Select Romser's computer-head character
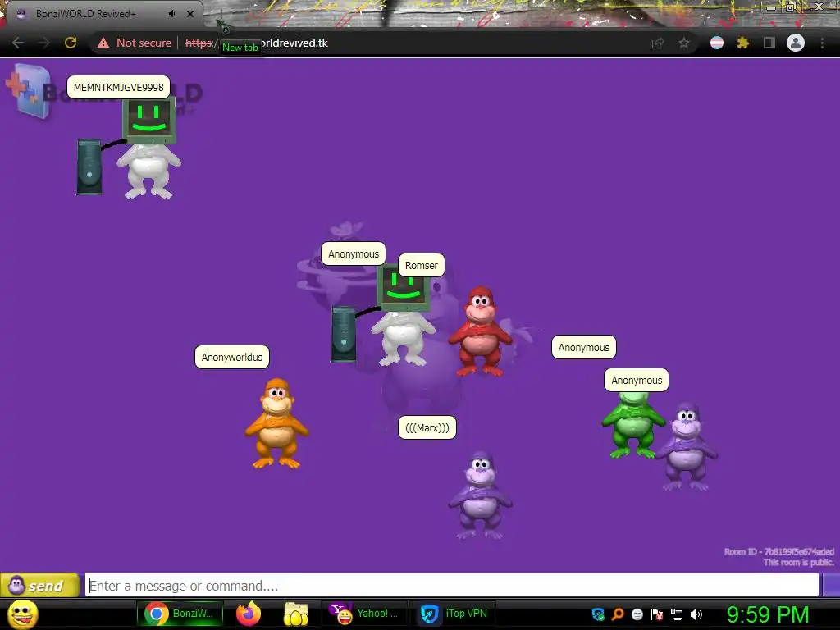This screenshot has width=840, height=630. coord(384,316)
